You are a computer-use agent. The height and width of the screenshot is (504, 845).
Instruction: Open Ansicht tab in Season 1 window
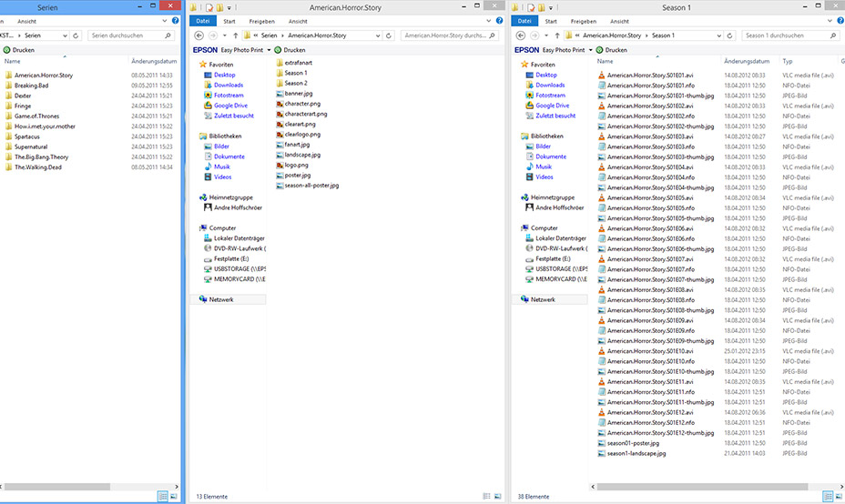(619, 22)
